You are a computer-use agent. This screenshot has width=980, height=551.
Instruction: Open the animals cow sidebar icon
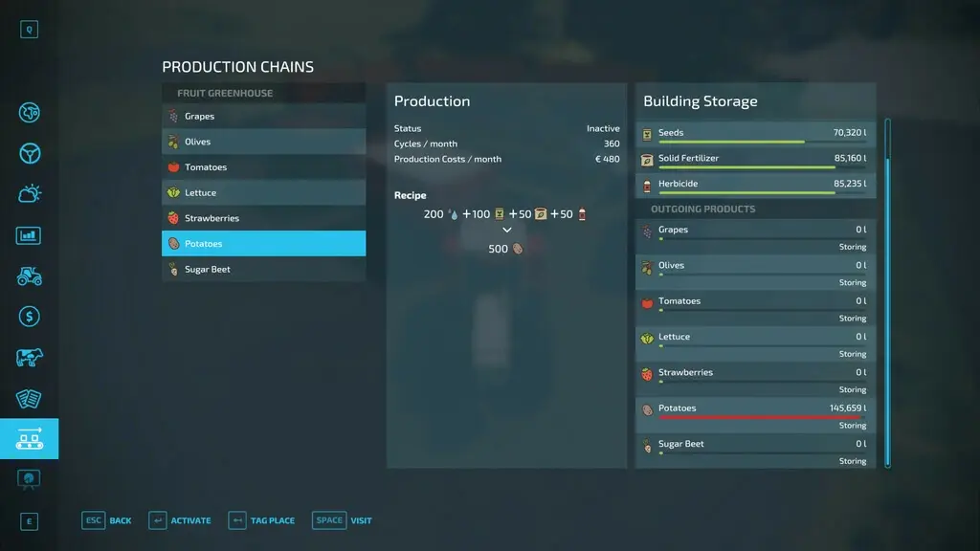click(29, 358)
